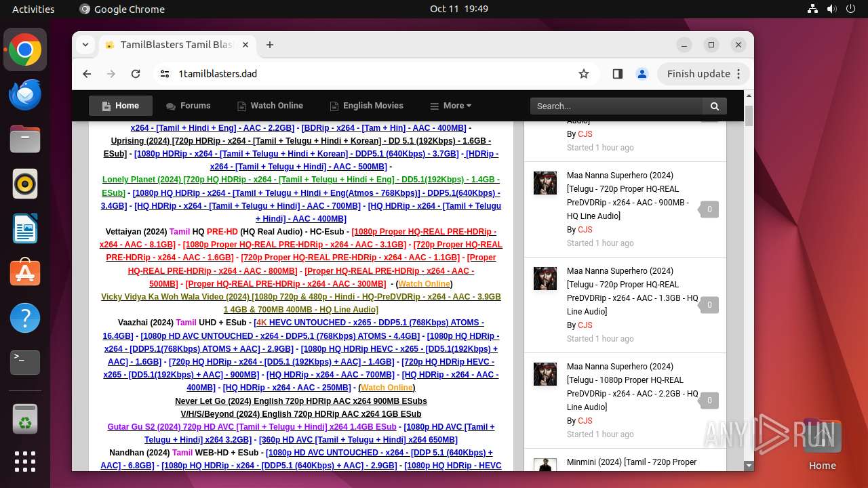Open Minmini (2024) Tamil 720p topic
Screen dimensions: 868x488
click(x=632, y=462)
